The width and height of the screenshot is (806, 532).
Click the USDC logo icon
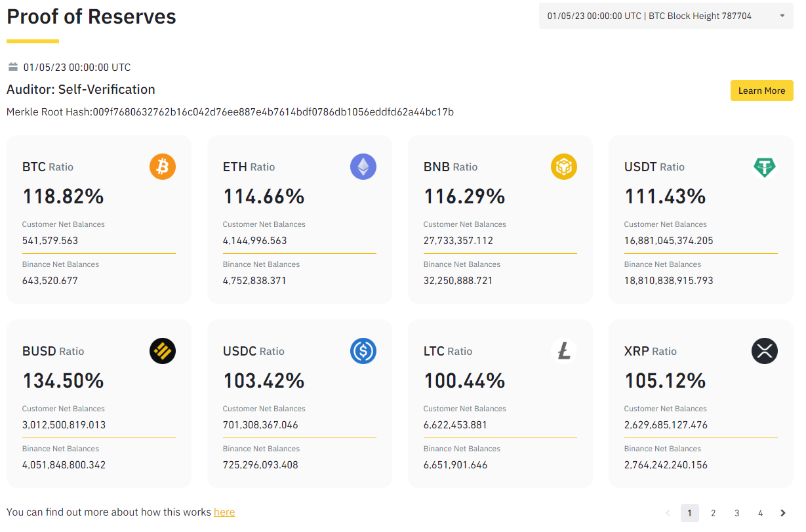(x=363, y=351)
